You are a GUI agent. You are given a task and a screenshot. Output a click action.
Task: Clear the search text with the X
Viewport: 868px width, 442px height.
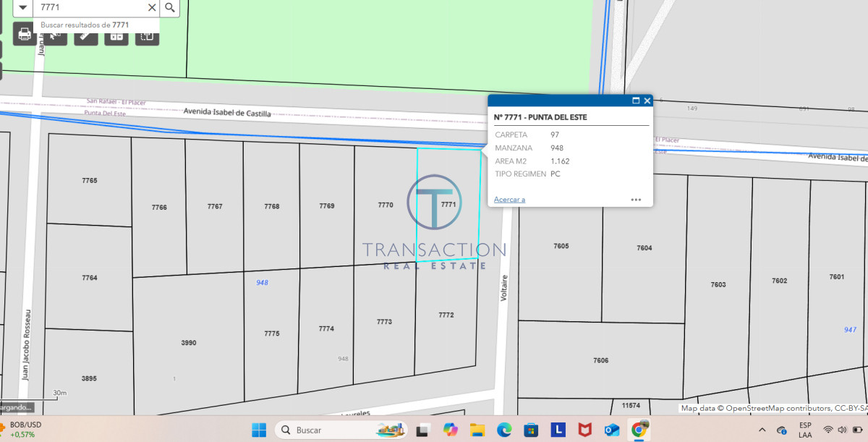coord(151,7)
